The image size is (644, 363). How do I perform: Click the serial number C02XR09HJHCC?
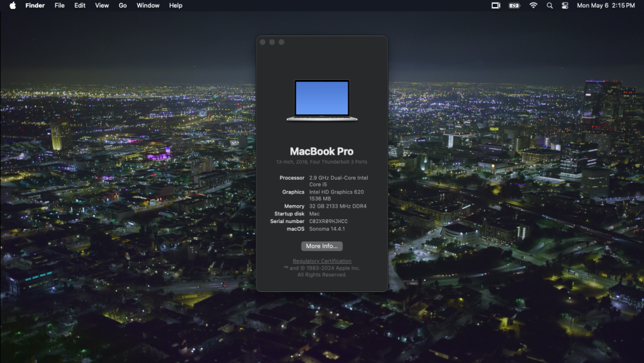328,221
